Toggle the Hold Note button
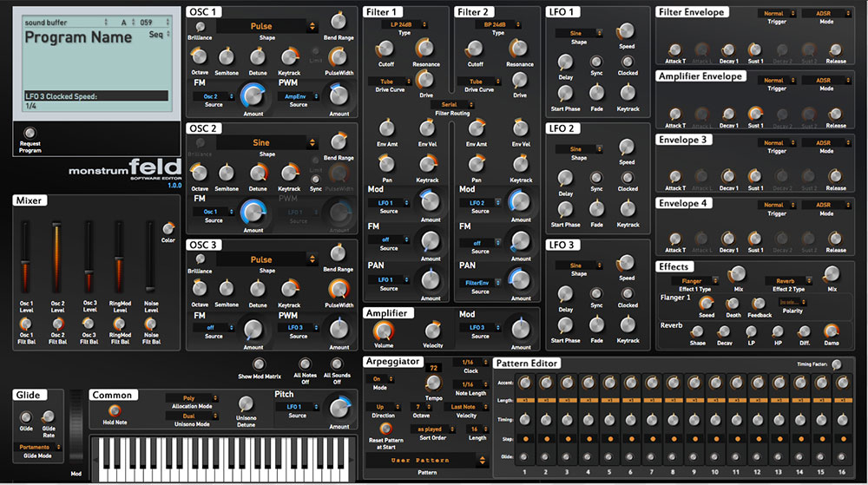The image size is (868, 485). click(109, 410)
